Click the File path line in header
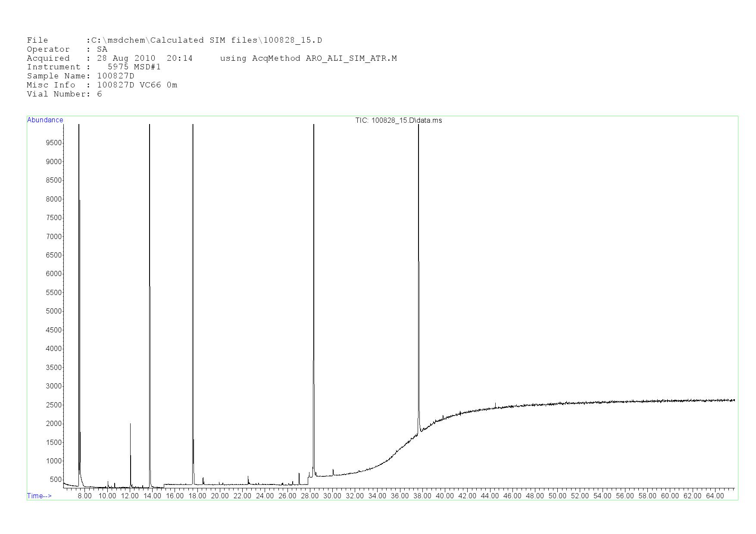This screenshot has height=534, width=756. 174,40
